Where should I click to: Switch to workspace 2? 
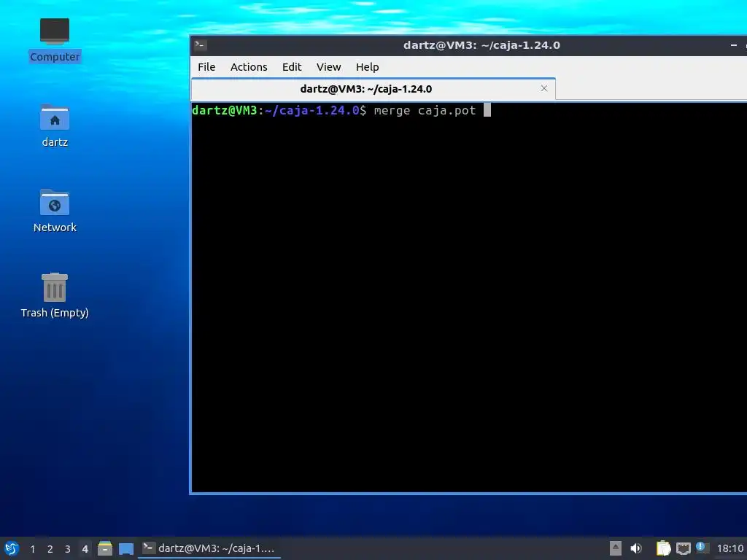(x=50, y=549)
